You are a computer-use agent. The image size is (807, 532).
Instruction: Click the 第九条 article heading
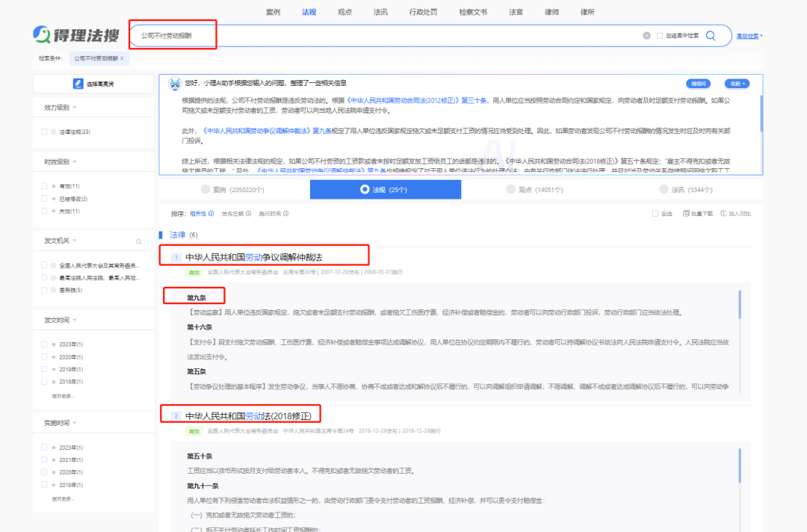coord(197,298)
